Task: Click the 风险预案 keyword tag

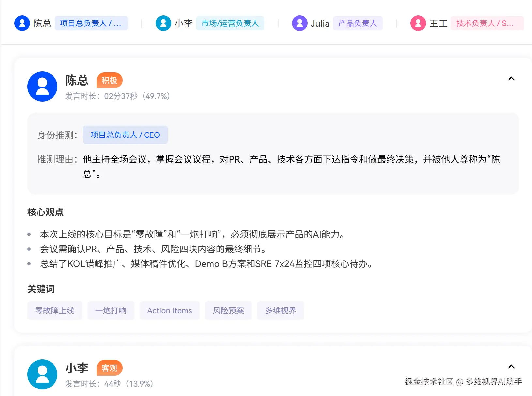Action: pos(228,310)
